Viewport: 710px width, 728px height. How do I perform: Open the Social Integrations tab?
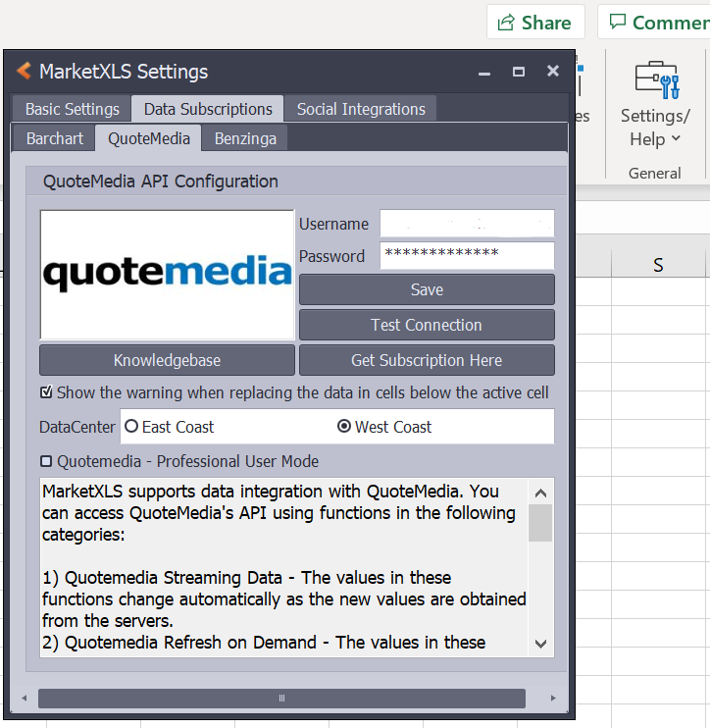pos(361,109)
